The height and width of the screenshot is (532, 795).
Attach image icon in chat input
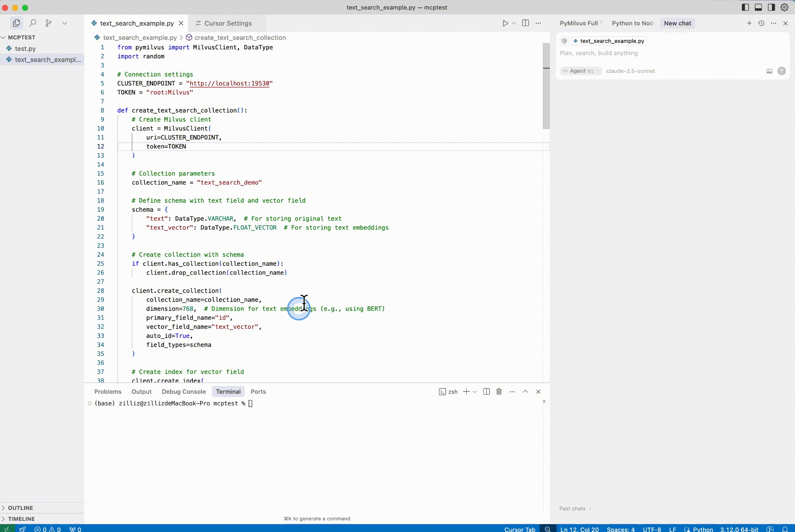pos(769,71)
